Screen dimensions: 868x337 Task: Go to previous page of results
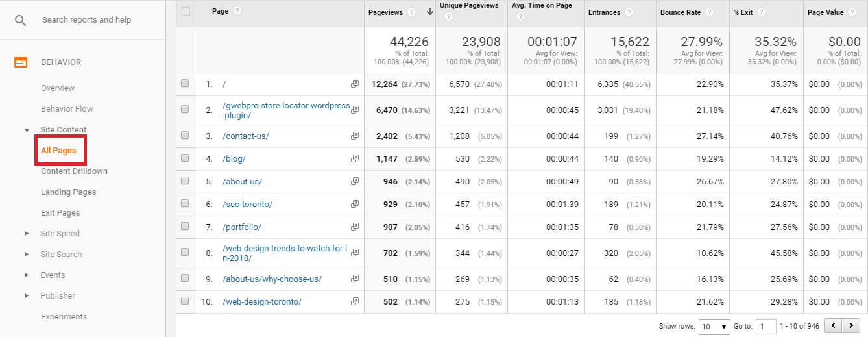click(834, 326)
